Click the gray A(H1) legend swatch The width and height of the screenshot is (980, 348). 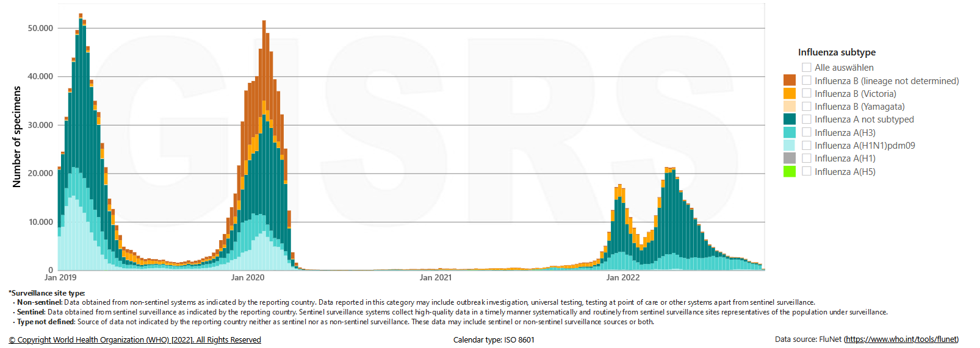coord(789,158)
